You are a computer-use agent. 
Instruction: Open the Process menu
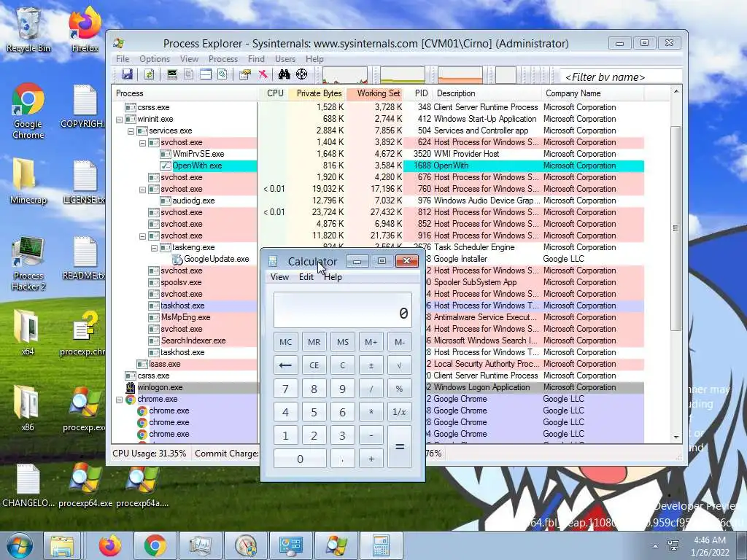tap(223, 59)
